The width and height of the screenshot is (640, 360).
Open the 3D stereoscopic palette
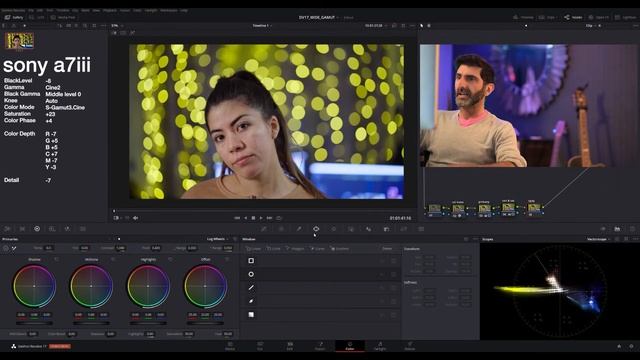tap(421, 229)
